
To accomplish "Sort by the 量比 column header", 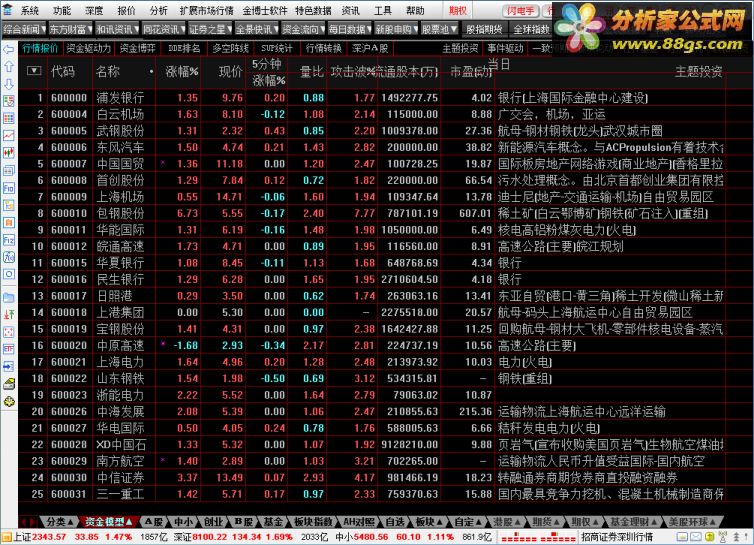I will point(312,71).
